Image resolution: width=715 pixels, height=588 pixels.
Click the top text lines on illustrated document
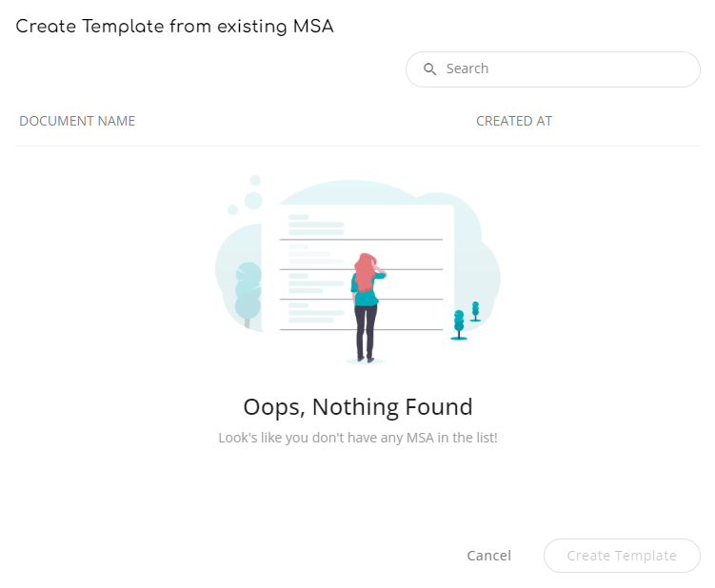click(x=316, y=225)
